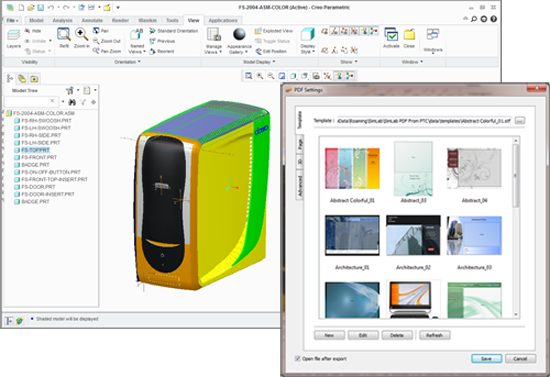Screen dimensions: 550x377
Task: Select the Exploded View icon
Action: (x=258, y=31)
